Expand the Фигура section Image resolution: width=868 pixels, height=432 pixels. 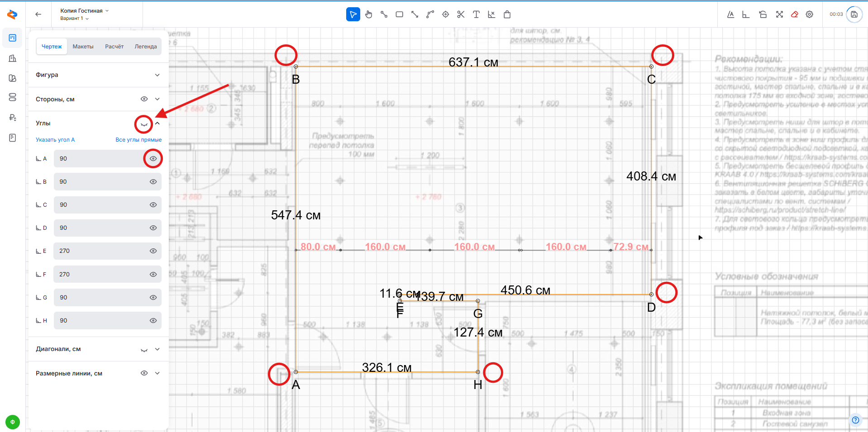coord(157,75)
